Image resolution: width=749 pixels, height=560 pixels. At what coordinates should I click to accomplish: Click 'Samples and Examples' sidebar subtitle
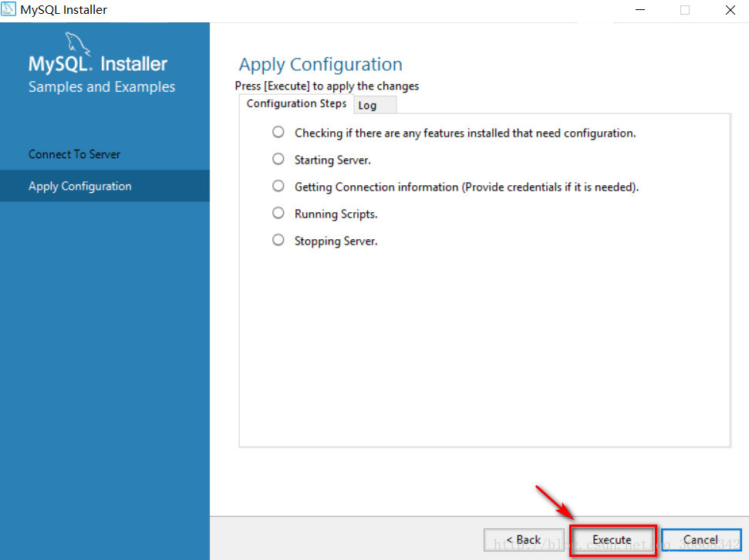coord(102,87)
